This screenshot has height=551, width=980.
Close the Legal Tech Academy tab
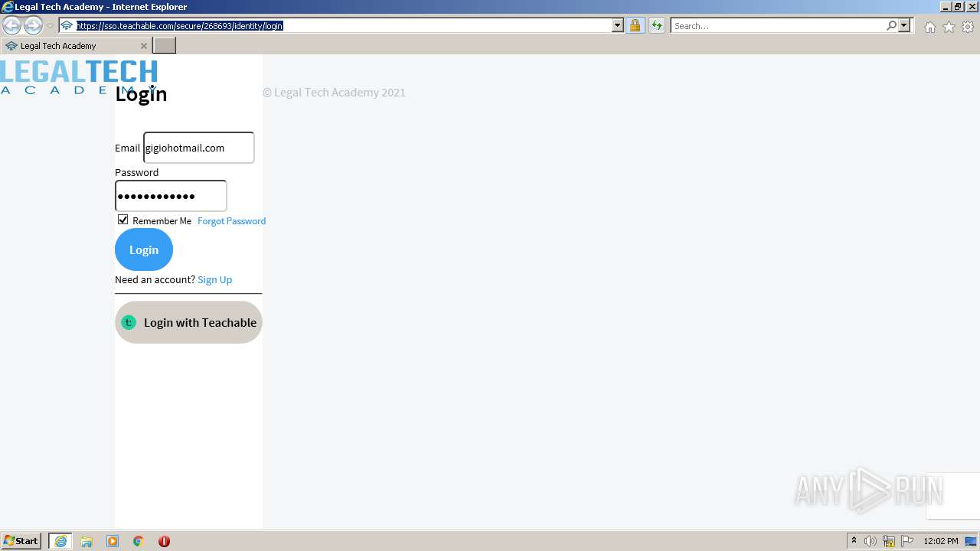pos(143,46)
